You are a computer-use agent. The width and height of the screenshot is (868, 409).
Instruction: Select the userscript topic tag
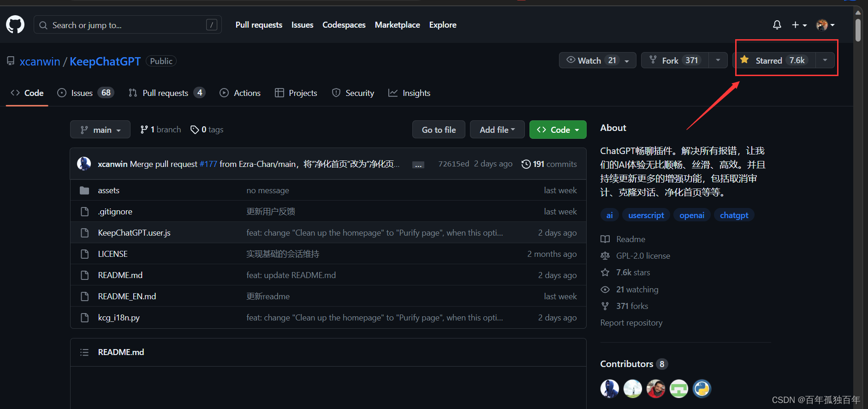point(646,215)
